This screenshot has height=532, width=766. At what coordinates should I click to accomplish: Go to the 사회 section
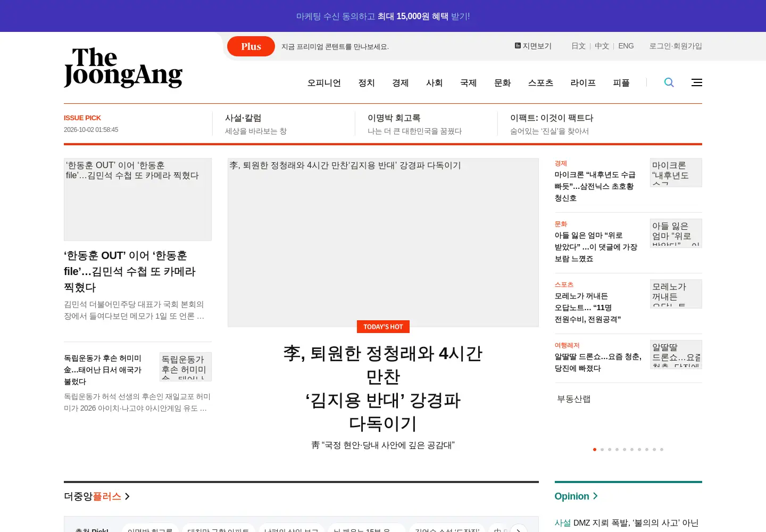[x=435, y=82]
